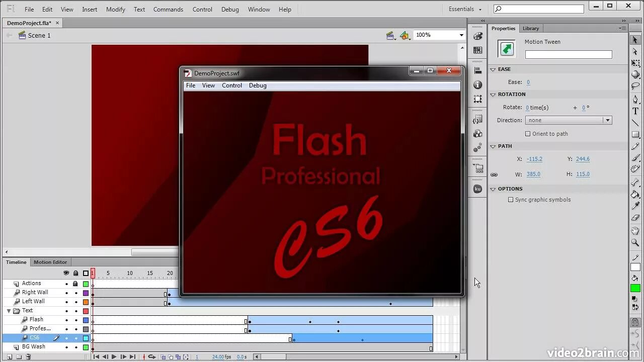Screen dimensions: 644x362
Task: Open the Insert menu
Action: [90, 9]
